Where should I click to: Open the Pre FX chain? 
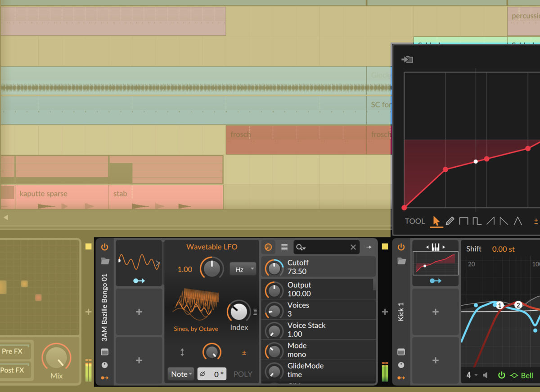[13, 351]
